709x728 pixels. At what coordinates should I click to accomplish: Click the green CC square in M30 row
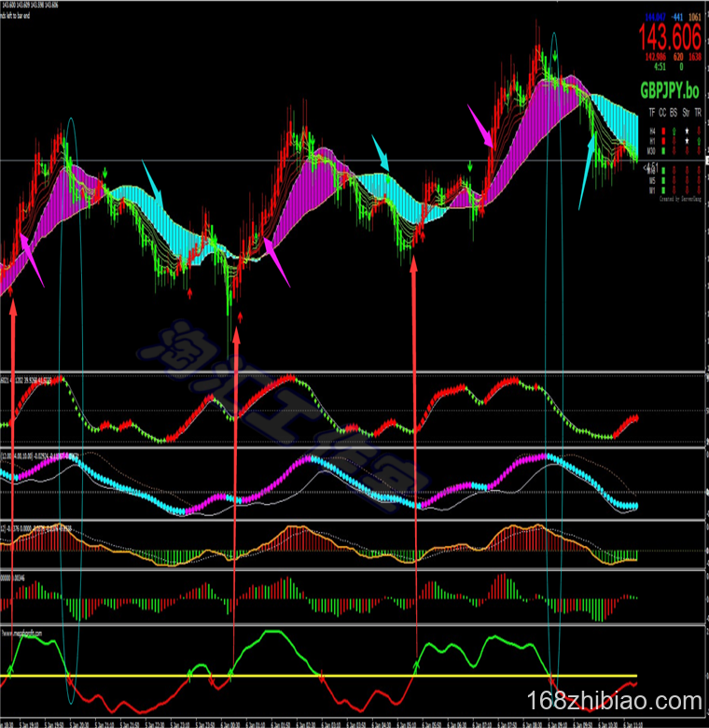tap(663, 151)
